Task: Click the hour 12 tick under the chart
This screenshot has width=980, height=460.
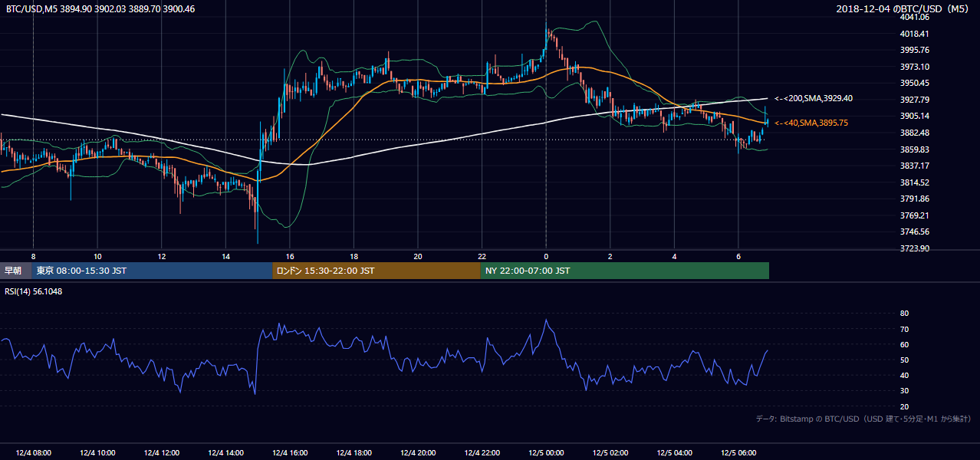Action: point(162,256)
